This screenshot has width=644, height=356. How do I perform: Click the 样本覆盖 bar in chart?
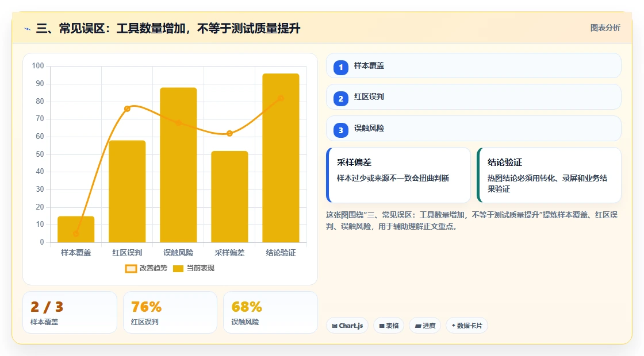[x=76, y=229]
